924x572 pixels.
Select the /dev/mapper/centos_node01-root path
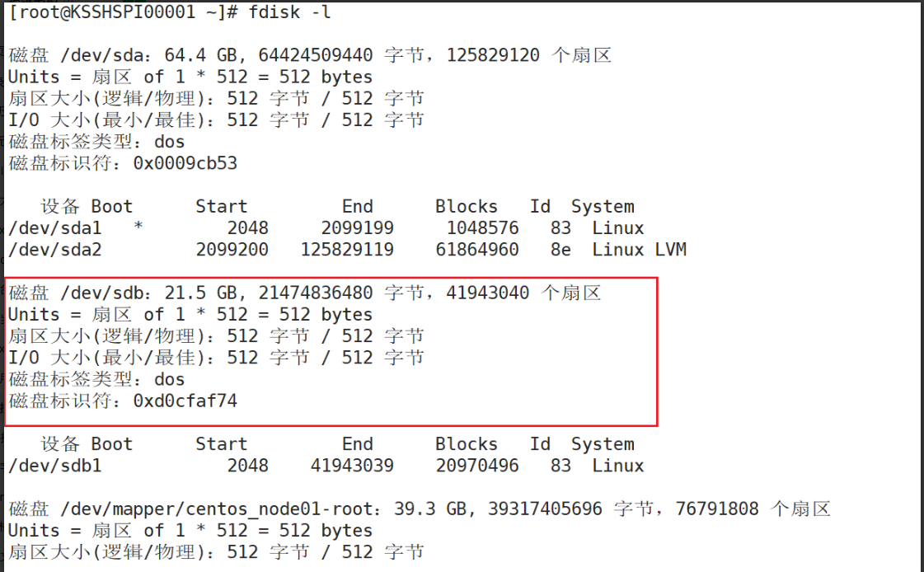(216, 509)
